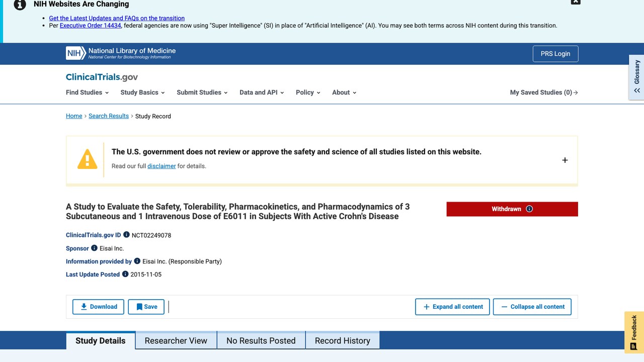Follow the Home breadcrumb link
This screenshot has width=644, height=362.
tap(74, 116)
